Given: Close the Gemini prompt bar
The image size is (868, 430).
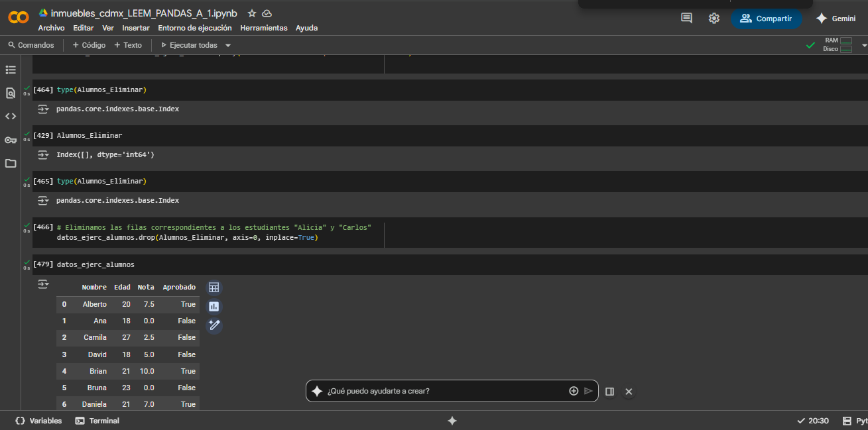Looking at the screenshot, I should [629, 392].
